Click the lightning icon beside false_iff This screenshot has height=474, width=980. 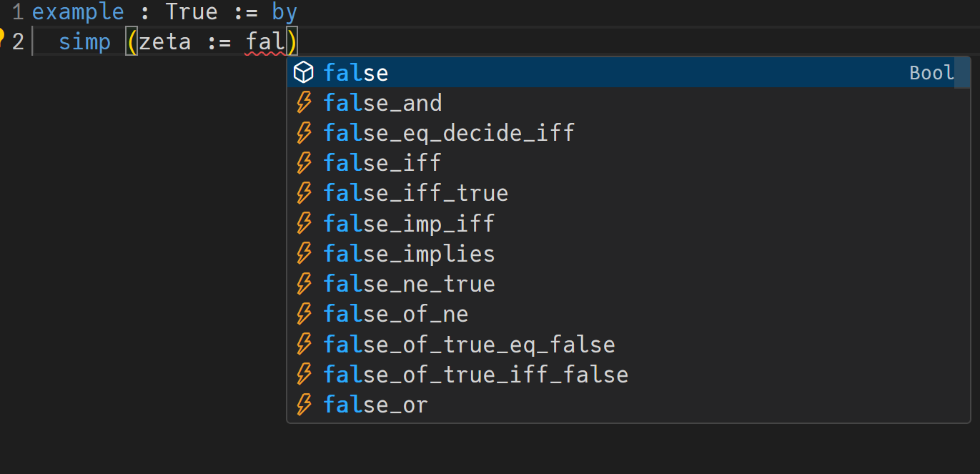coord(304,163)
